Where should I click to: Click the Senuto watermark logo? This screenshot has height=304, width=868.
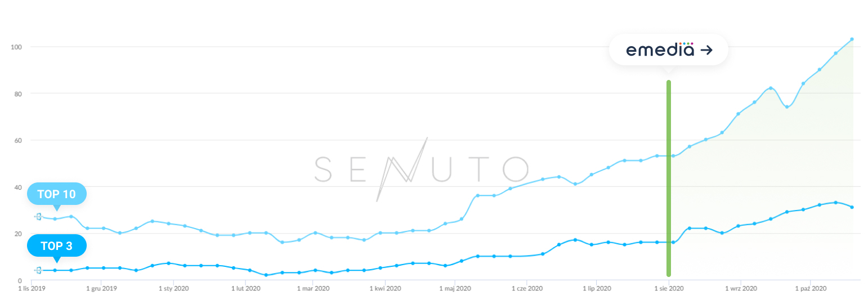(421, 169)
